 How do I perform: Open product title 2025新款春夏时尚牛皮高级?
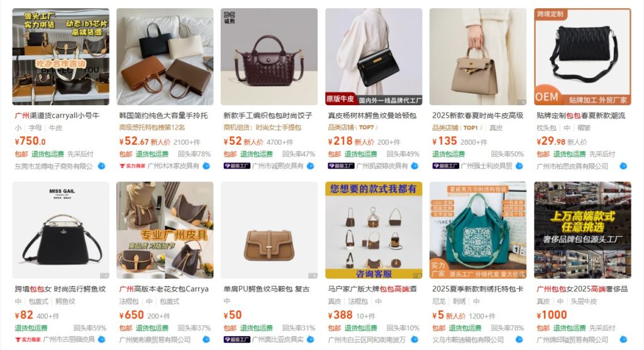click(x=477, y=116)
